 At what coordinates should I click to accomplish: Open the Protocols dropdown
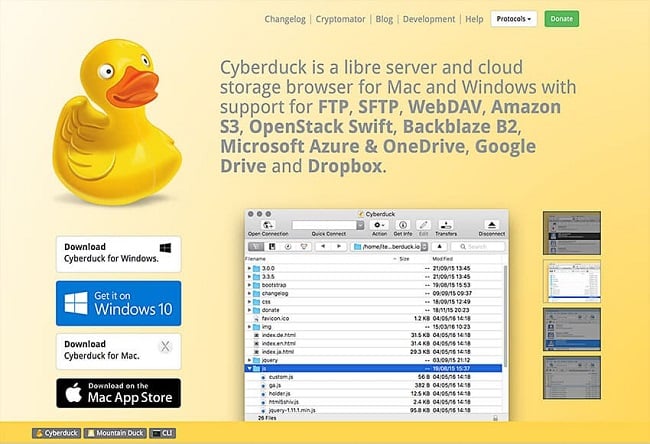(x=514, y=19)
